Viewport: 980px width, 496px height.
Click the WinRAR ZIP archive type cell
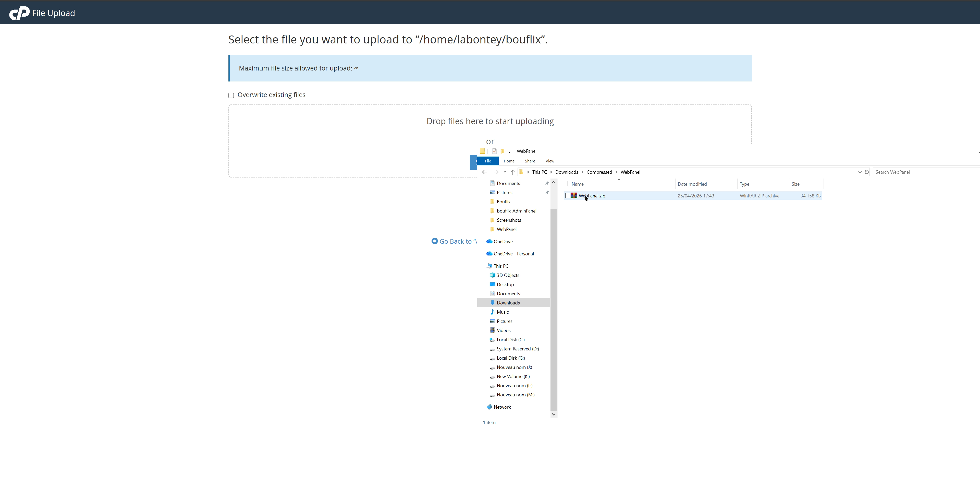[x=759, y=196]
